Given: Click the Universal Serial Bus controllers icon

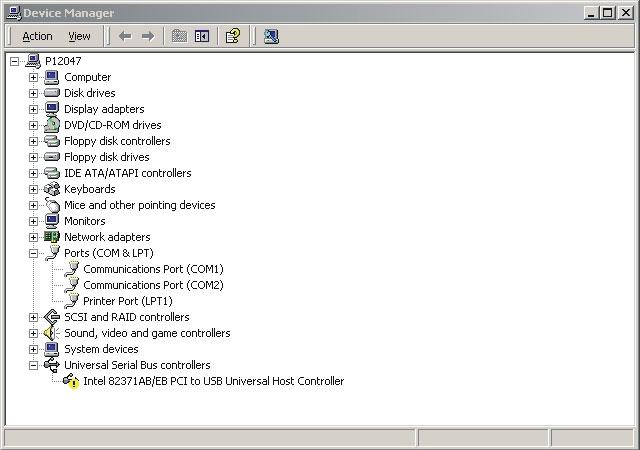Looking at the screenshot, I should 51,365.
